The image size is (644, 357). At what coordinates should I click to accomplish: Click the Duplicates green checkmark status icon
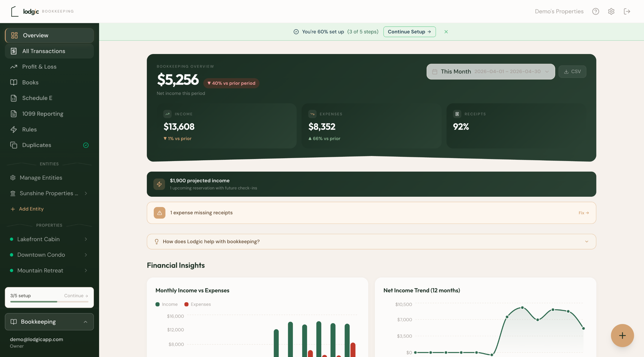(x=86, y=145)
